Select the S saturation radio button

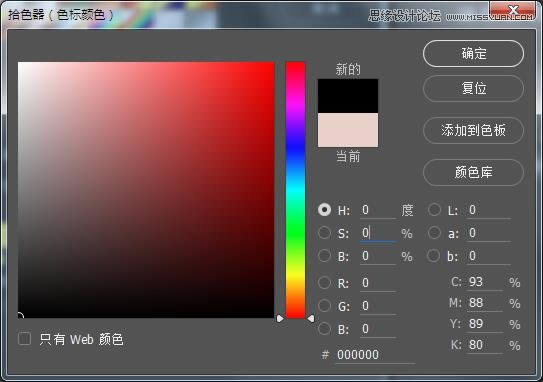coord(324,233)
